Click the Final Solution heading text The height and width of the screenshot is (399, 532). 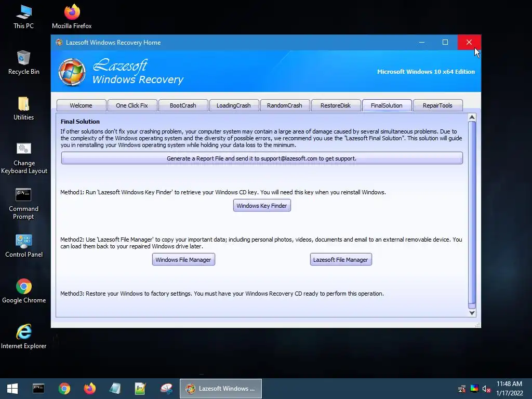(x=80, y=122)
